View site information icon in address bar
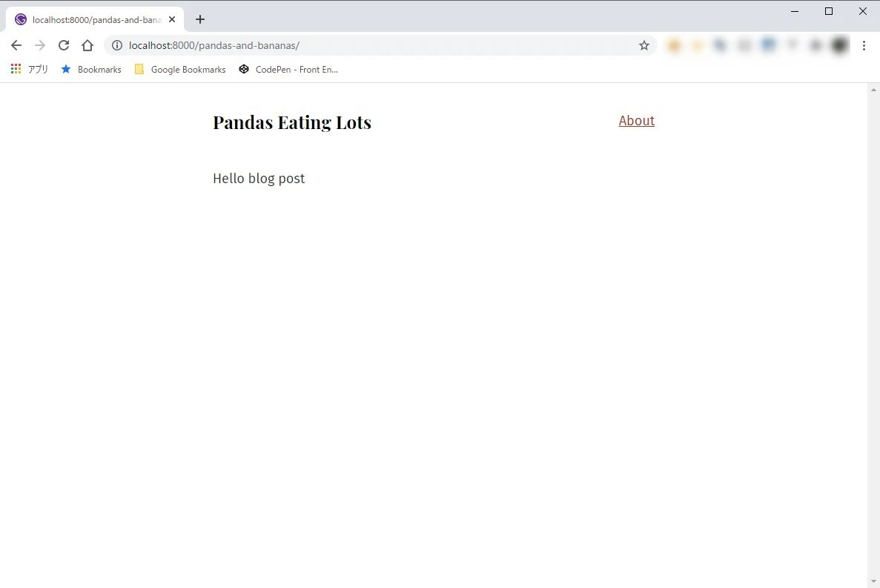880x588 pixels. click(x=116, y=45)
